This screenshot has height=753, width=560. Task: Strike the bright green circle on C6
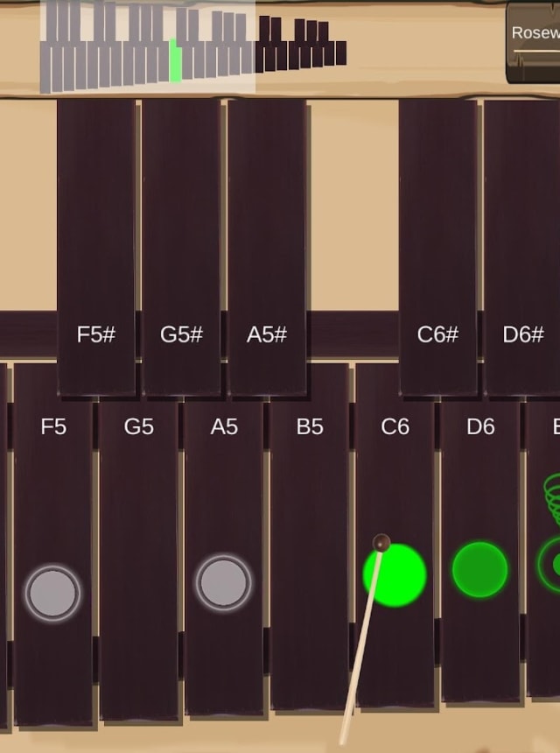[x=395, y=575]
